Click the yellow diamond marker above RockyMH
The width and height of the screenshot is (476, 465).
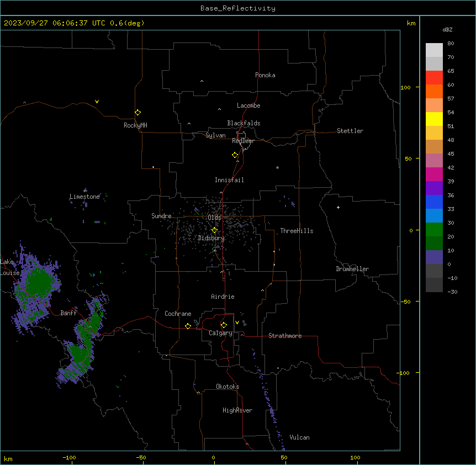coord(137,112)
